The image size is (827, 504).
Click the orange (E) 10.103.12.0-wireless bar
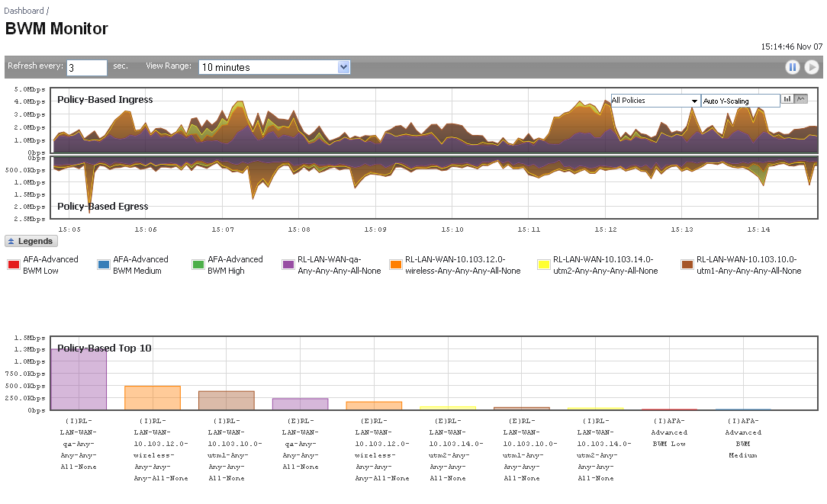pos(374,406)
